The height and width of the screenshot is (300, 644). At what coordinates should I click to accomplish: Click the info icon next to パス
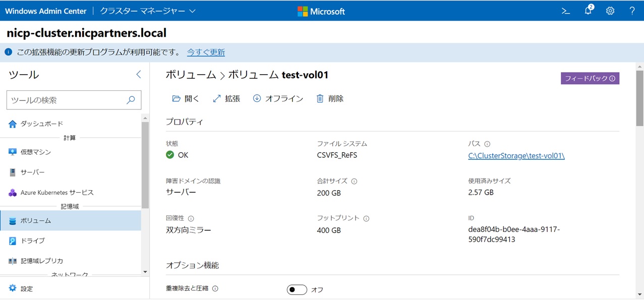pyautogui.click(x=487, y=144)
